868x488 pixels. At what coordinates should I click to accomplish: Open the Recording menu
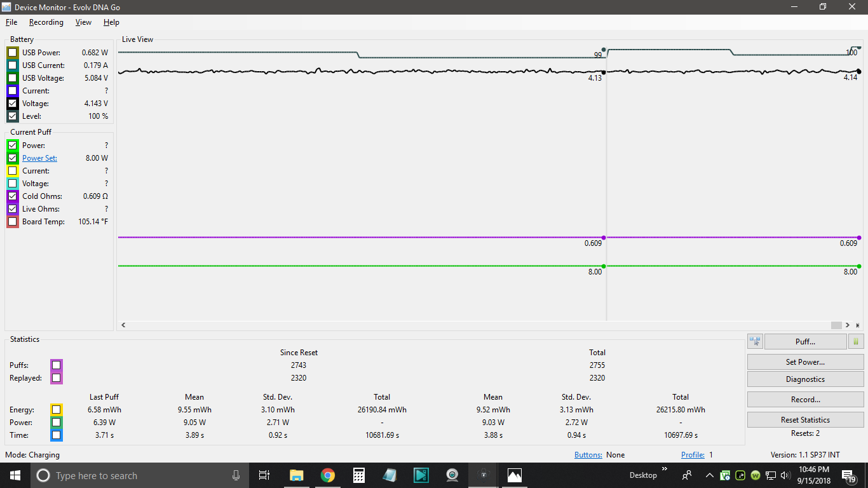46,22
